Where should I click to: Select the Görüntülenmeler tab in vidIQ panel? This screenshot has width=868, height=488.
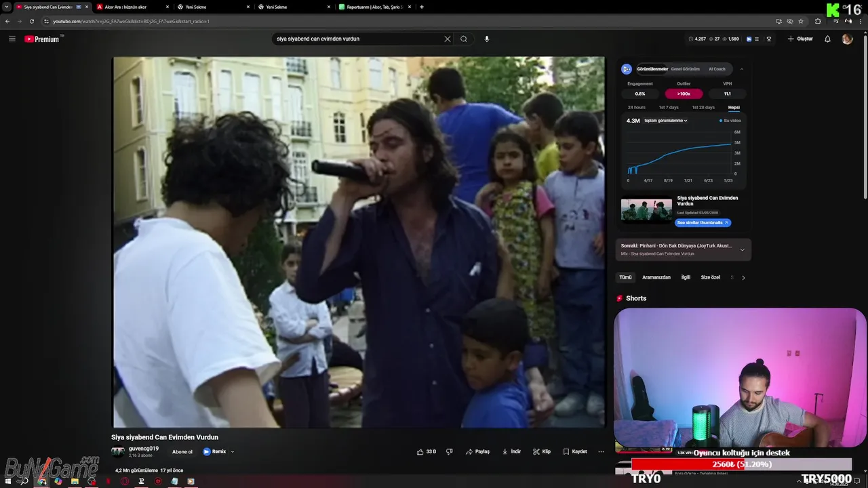[x=652, y=69]
